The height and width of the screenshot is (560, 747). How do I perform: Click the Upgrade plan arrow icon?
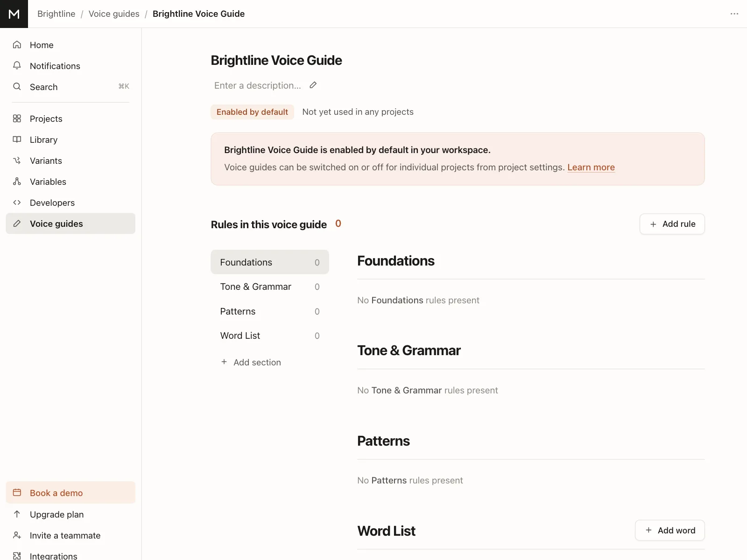17,514
